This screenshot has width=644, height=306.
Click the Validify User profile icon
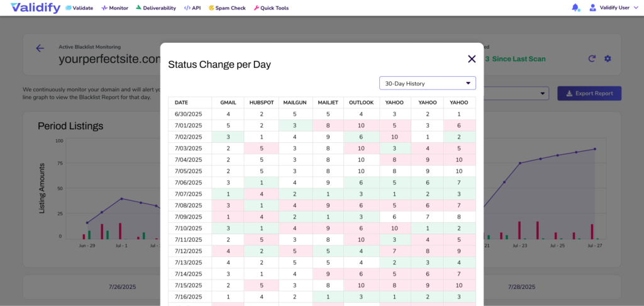[x=592, y=8]
